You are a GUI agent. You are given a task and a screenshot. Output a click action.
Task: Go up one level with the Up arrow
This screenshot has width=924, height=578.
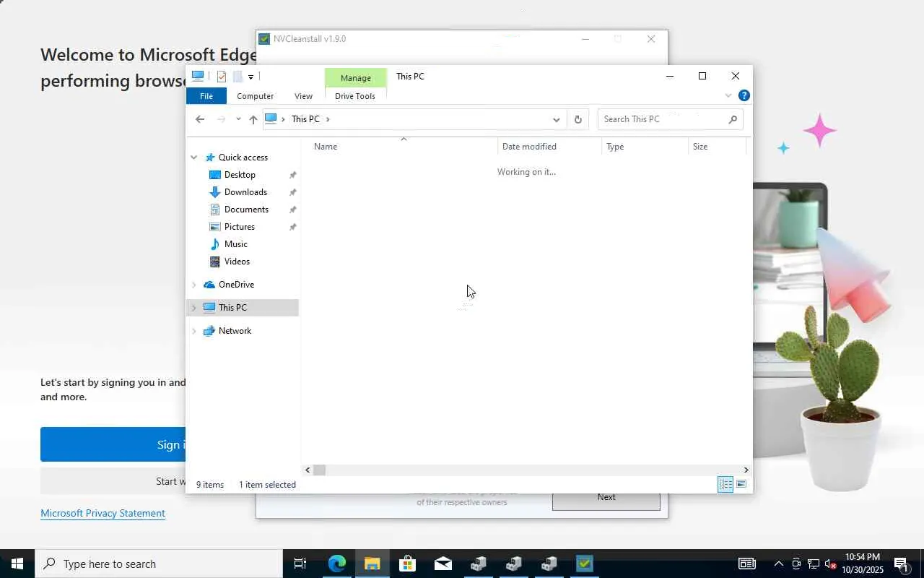(253, 119)
